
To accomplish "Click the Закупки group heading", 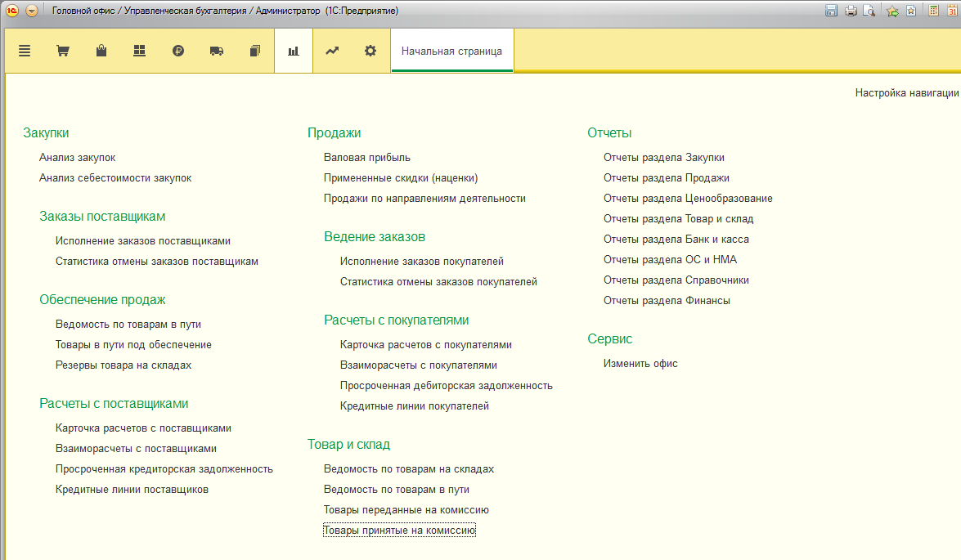I will click(x=46, y=133).
